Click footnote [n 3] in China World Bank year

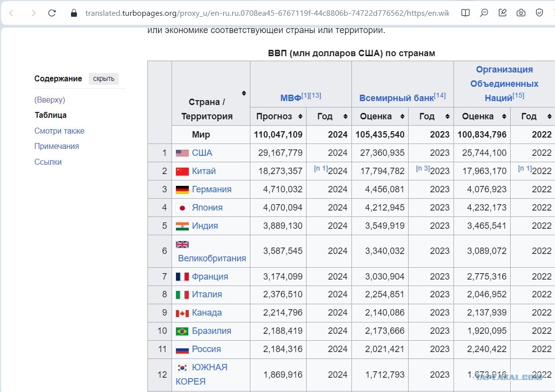(422, 169)
